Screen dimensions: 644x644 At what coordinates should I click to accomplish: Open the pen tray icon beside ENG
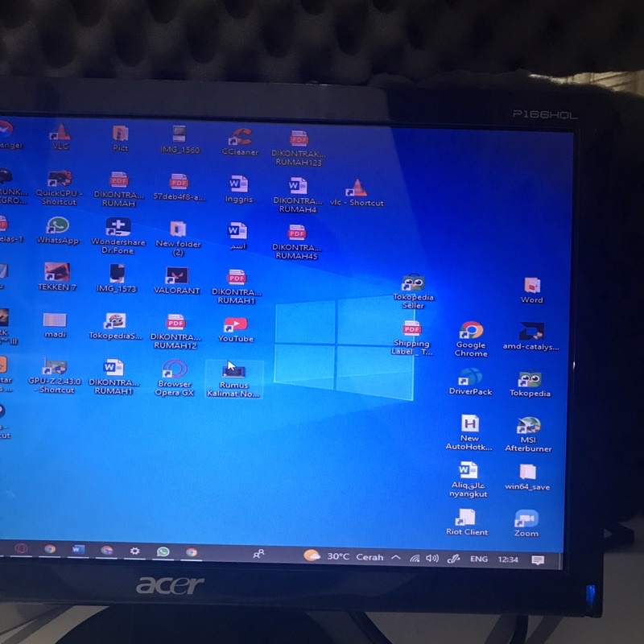tap(453, 559)
